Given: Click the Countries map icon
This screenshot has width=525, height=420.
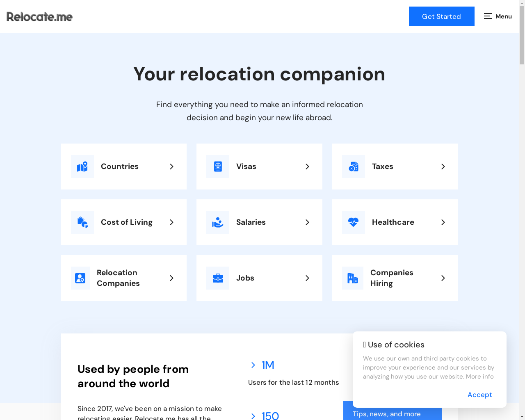Looking at the screenshot, I should point(82,167).
